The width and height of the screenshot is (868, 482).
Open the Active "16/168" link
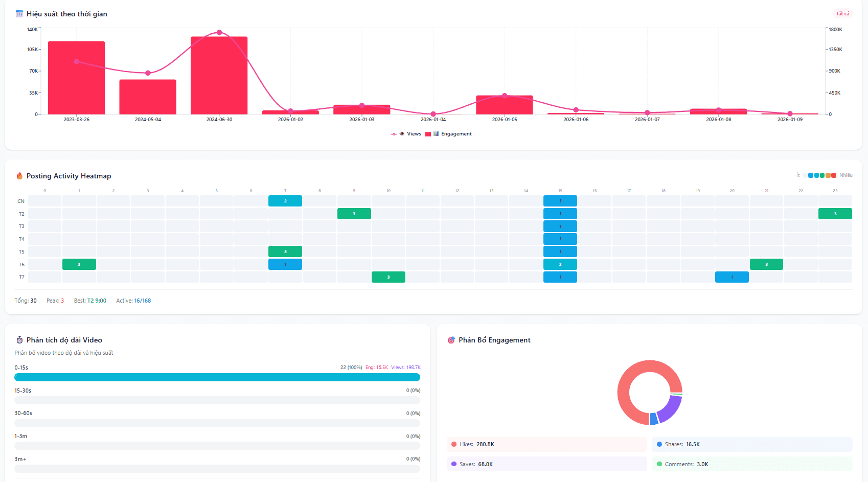142,301
